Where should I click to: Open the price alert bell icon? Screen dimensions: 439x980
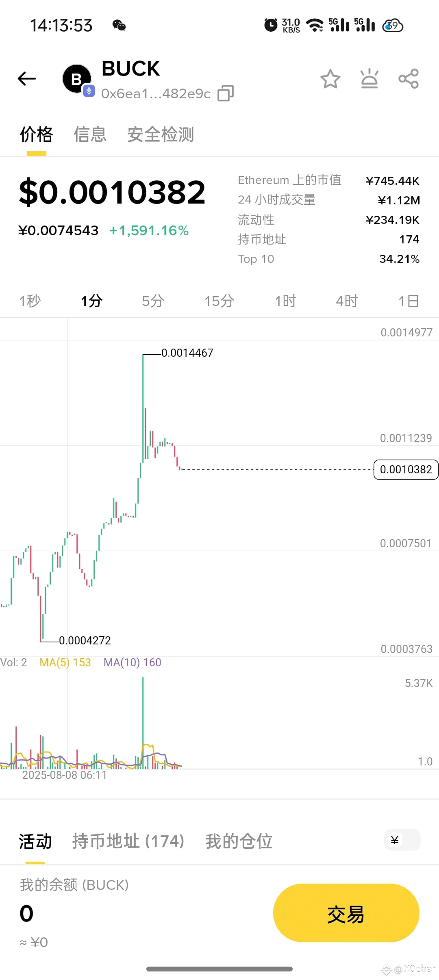pos(369,79)
